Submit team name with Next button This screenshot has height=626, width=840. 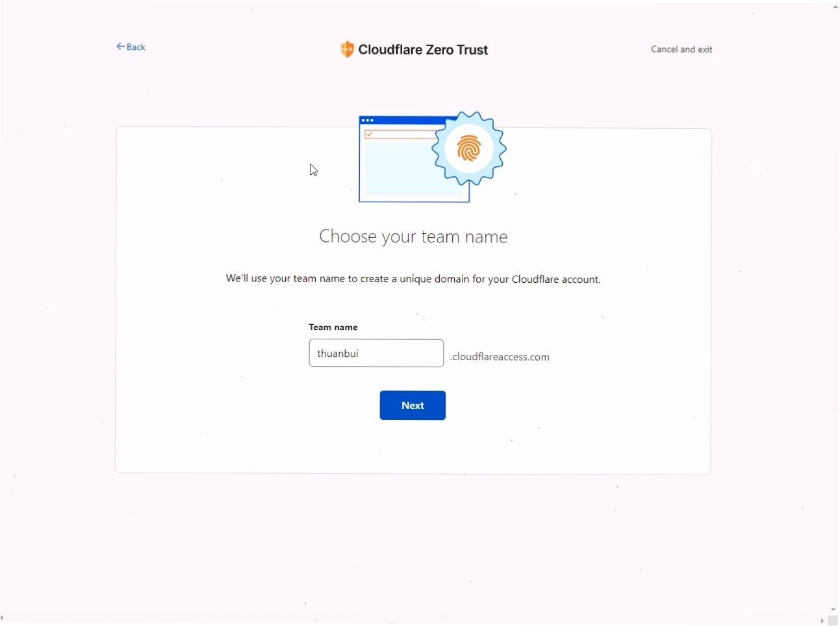[413, 406]
